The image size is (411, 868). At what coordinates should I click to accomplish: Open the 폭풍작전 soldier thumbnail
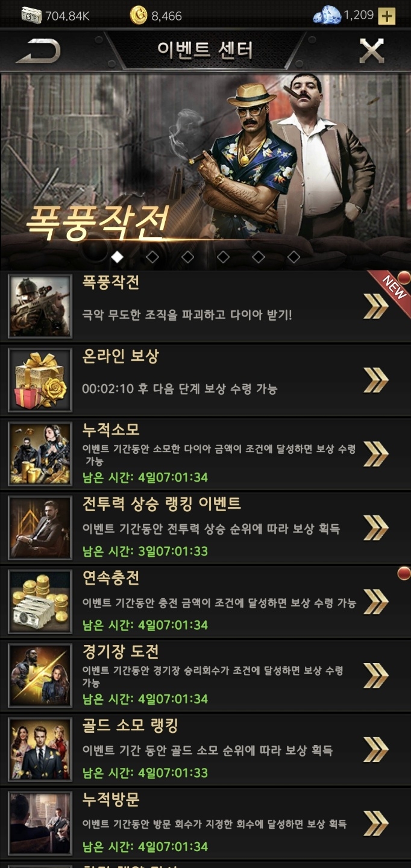coord(40,306)
